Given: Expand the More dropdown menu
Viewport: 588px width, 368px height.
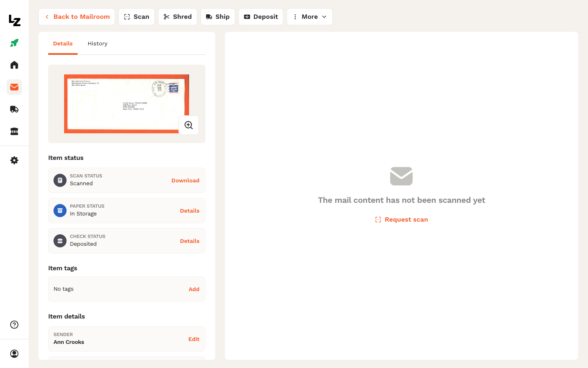Looking at the screenshot, I should point(310,17).
